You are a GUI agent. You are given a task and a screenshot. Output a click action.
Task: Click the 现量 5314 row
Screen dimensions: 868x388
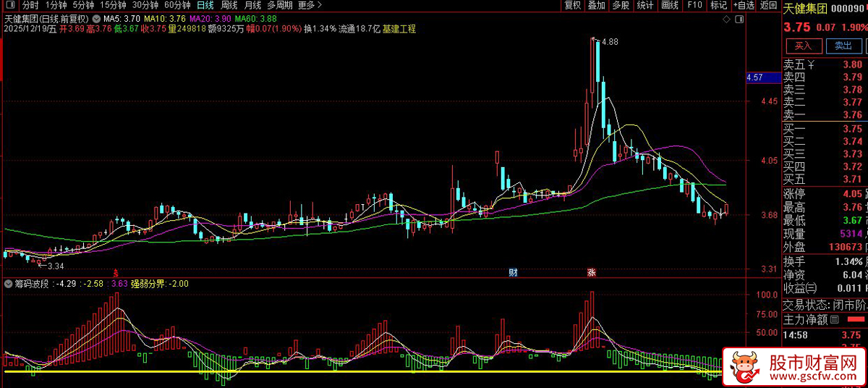coord(824,234)
